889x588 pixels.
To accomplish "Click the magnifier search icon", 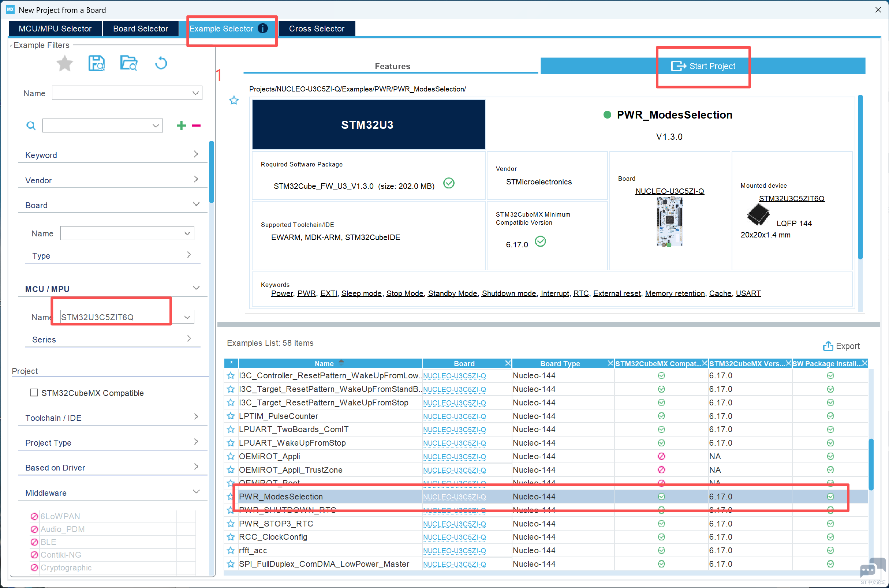I will 31,126.
